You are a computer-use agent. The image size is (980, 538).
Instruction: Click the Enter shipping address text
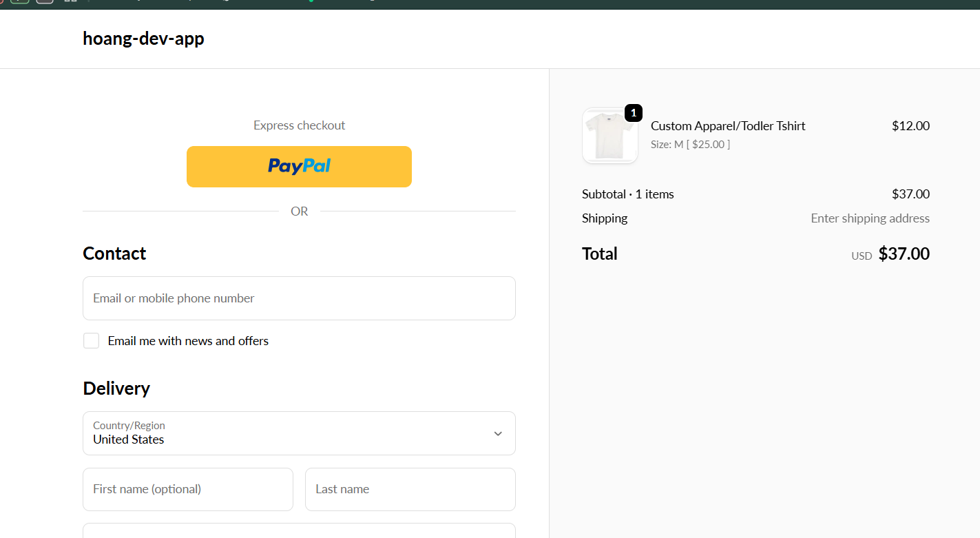pyautogui.click(x=870, y=218)
